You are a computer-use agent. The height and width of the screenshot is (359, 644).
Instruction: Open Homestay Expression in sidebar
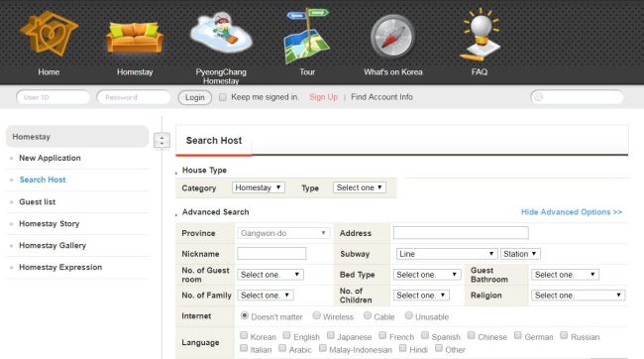(60, 268)
